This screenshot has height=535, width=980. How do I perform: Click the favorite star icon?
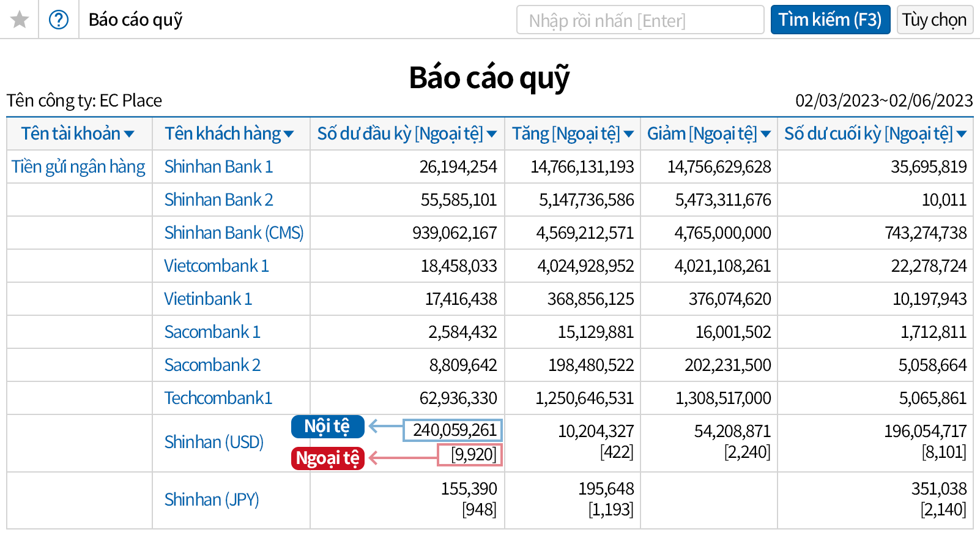tap(20, 20)
